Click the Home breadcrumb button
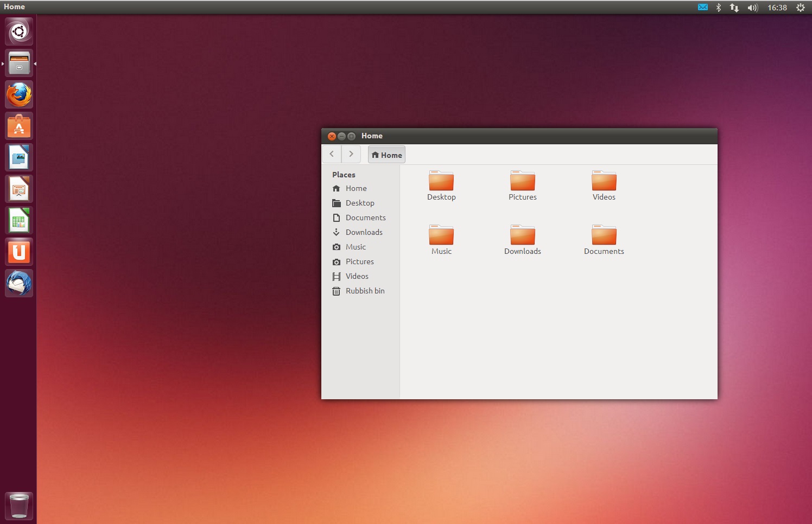 (386, 154)
